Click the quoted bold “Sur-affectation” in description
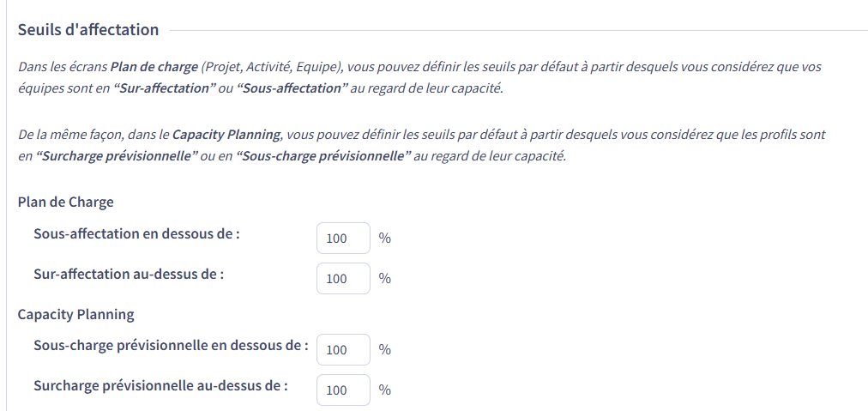 pyautogui.click(x=165, y=88)
